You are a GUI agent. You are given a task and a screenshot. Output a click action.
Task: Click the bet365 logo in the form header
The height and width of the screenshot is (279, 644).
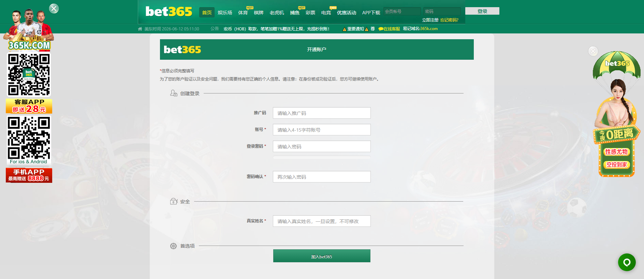(x=182, y=50)
